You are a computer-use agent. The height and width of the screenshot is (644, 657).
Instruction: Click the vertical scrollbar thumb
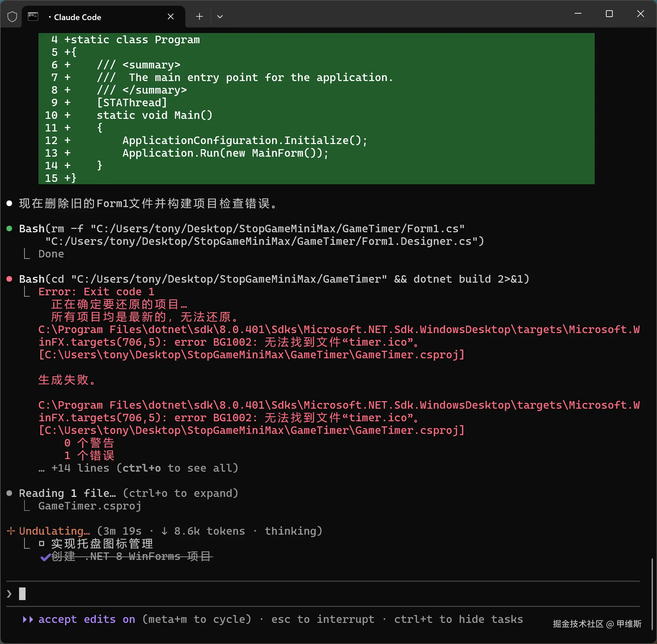tap(652, 594)
